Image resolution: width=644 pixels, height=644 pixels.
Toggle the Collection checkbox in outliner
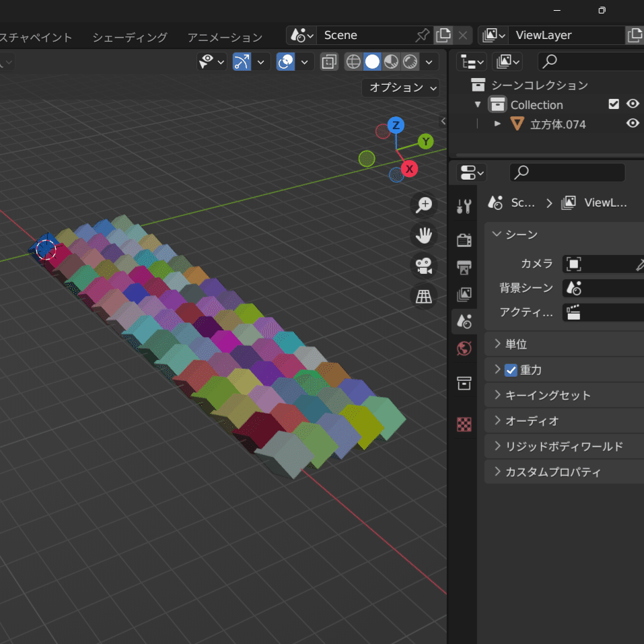point(614,104)
